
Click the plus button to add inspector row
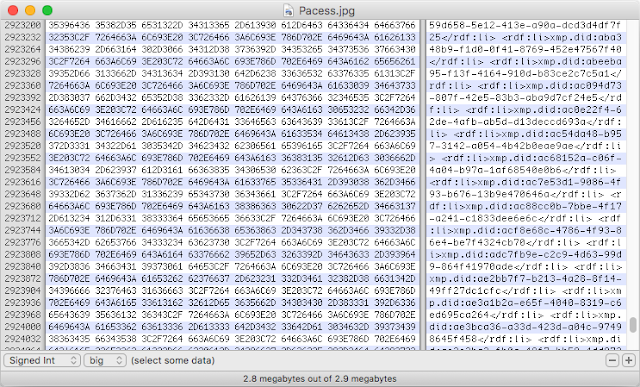(x=629, y=360)
